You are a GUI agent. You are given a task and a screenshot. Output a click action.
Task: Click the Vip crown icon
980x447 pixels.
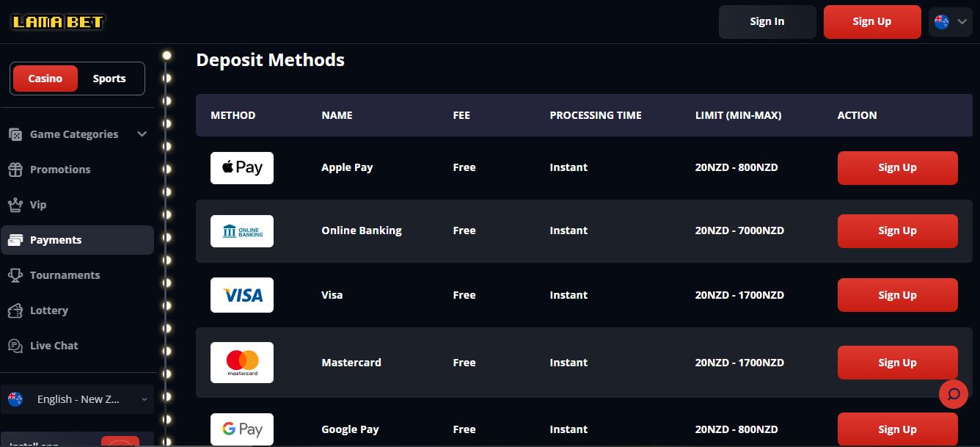(15, 205)
